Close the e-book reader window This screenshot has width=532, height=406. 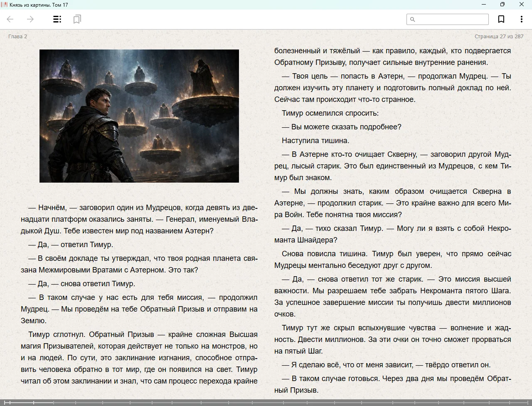tap(521, 5)
